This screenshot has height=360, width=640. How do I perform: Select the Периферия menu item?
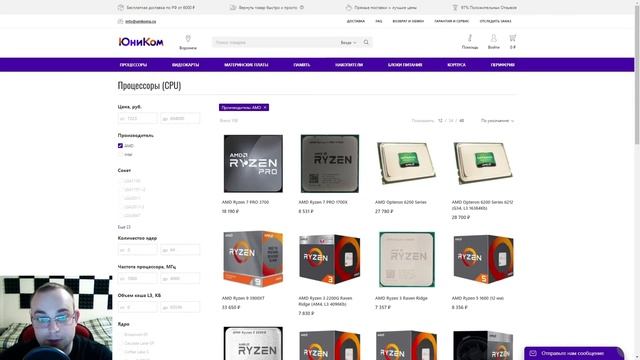(502, 65)
